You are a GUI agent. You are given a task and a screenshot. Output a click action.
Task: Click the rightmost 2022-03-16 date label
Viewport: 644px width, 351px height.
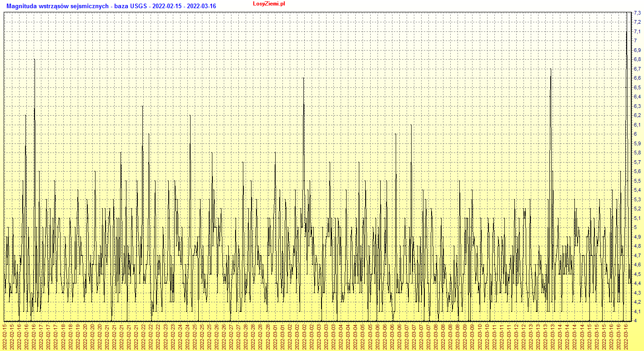point(626,336)
